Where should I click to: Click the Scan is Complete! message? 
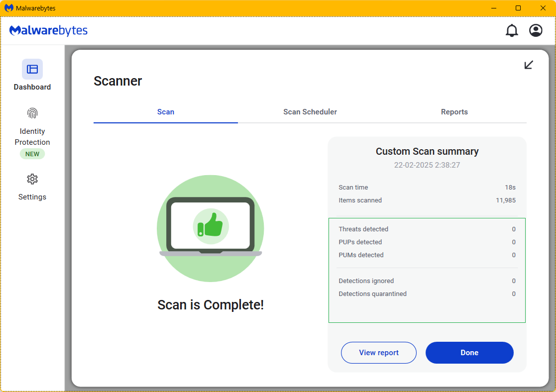[x=210, y=305]
